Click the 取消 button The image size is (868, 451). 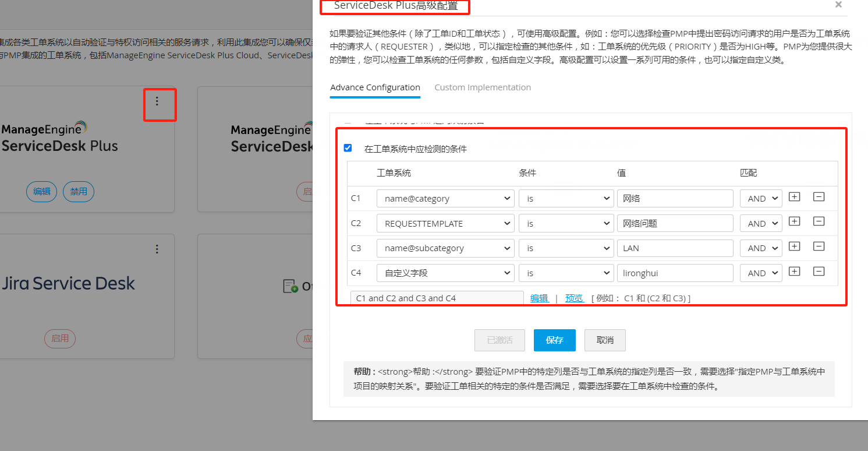pyautogui.click(x=605, y=340)
